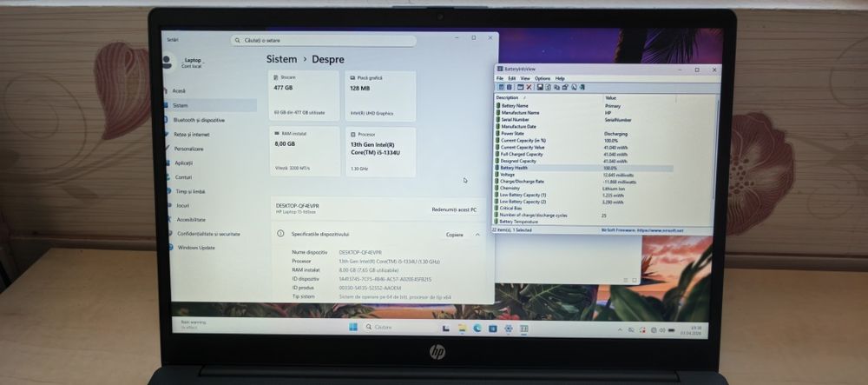The image size is (868, 385).
Task: Select the Chemistry row
Action: tap(584, 189)
